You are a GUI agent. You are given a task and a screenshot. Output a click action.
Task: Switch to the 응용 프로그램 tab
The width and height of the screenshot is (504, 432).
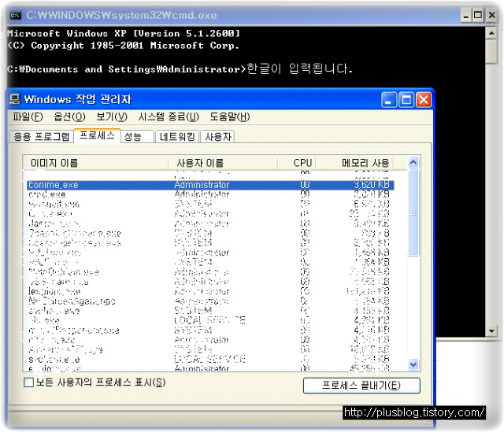click(42, 137)
